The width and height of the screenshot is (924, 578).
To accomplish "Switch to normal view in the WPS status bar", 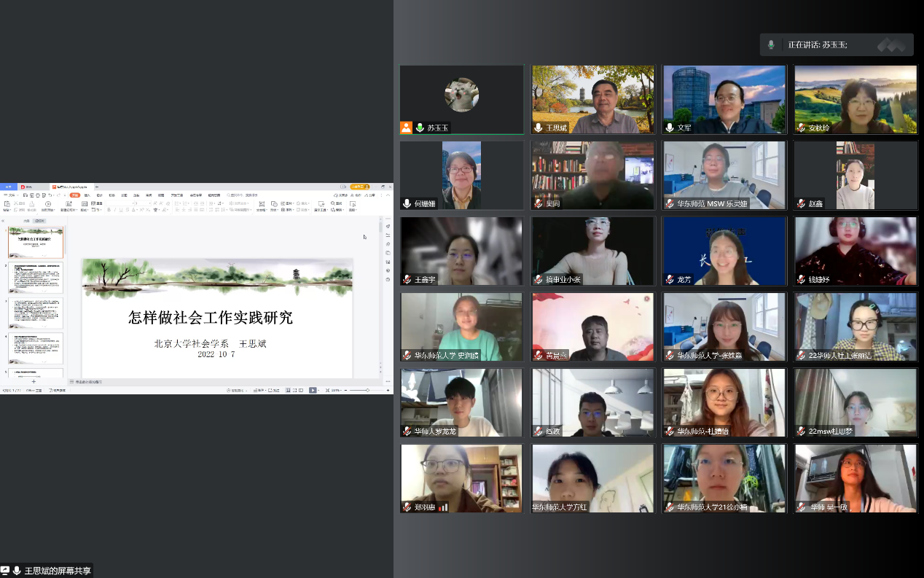I will (288, 391).
